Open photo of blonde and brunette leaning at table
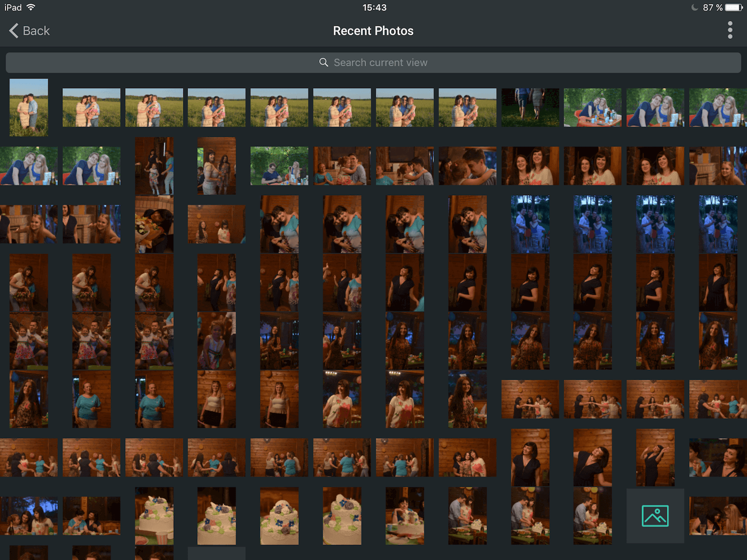The height and width of the screenshot is (560, 747). click(x=718, y=516)
